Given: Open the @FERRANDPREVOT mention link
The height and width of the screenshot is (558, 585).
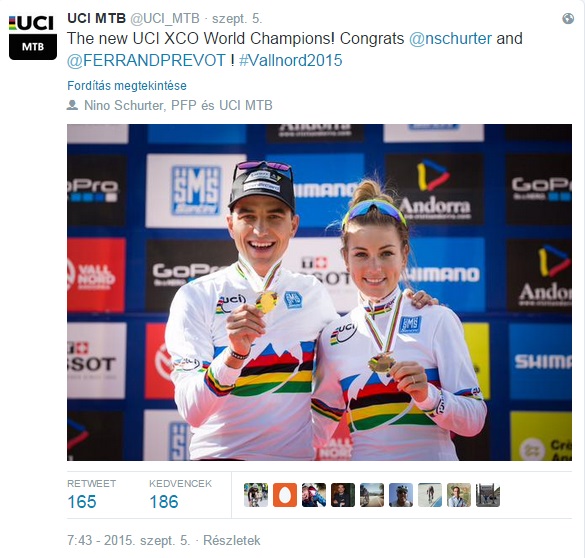Looking at the screenshot, I should pyautogui.click(x=147, y=60).
